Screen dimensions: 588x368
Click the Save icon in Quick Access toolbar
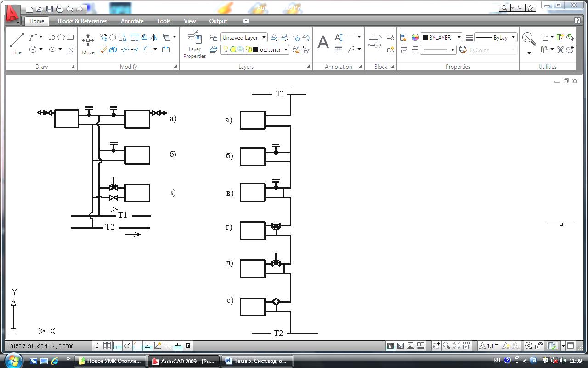[x=49, y=9]
